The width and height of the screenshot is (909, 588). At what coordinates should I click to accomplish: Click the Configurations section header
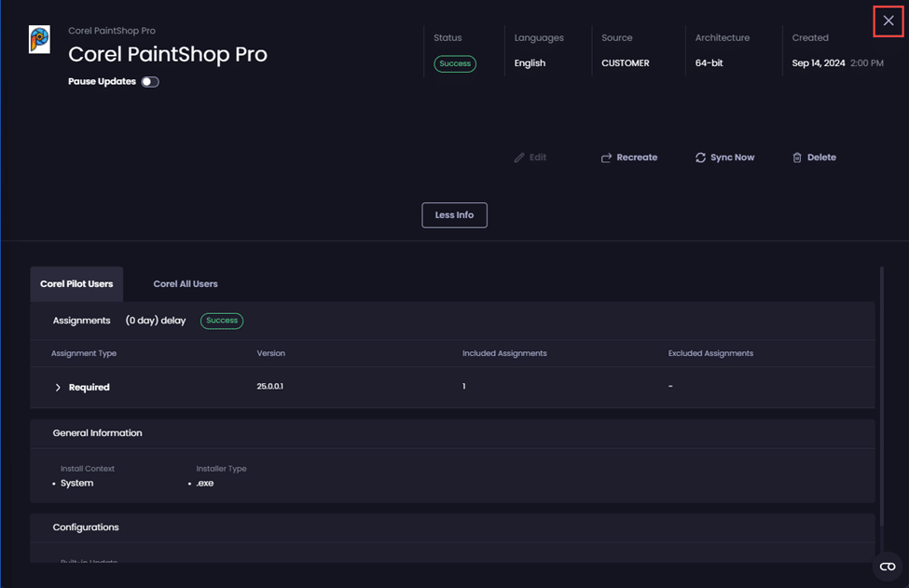point(86,527)
